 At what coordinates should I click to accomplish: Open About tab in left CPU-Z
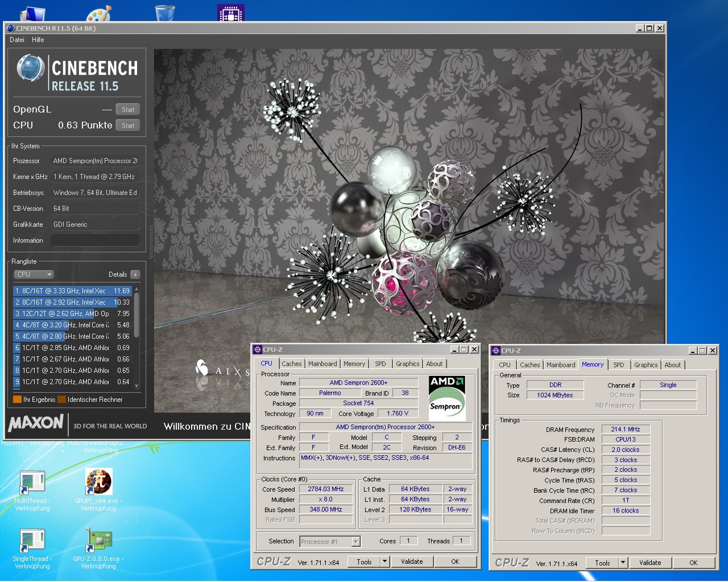435,364
